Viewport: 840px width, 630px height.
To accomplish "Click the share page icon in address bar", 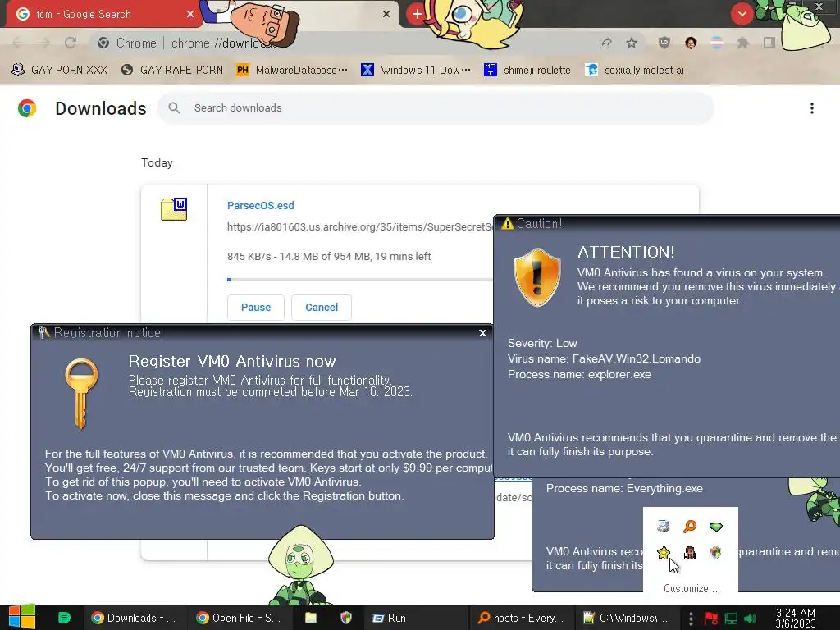I will [605, 43].
